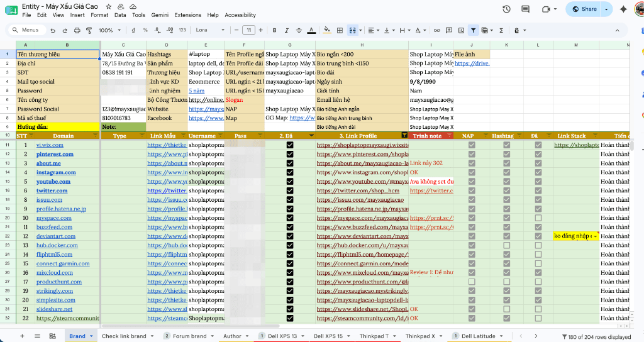Screen dimensions: 644x342
Task: Click the Share button
Action: [x=584, y=9]
